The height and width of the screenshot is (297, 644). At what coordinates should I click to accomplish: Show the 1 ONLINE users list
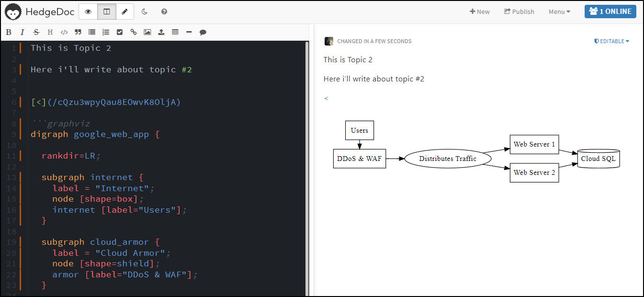pyautogui.click(x=610, y=11)
